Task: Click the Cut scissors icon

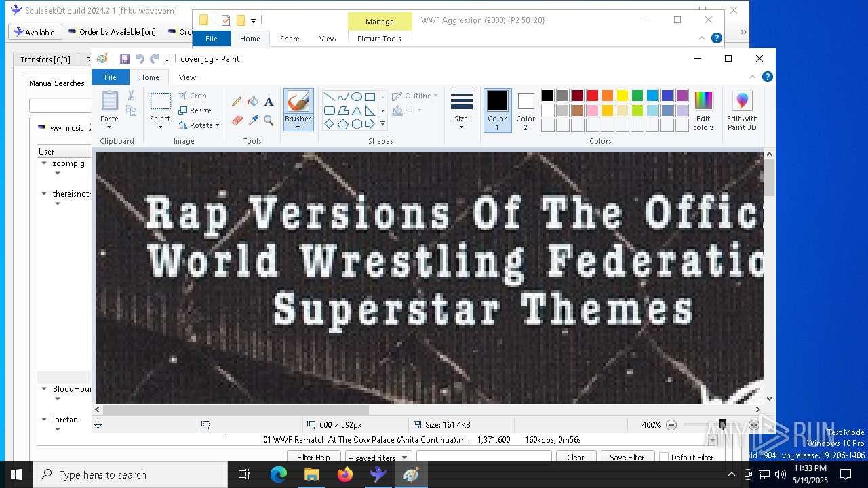Action: [x=132, y=96]
